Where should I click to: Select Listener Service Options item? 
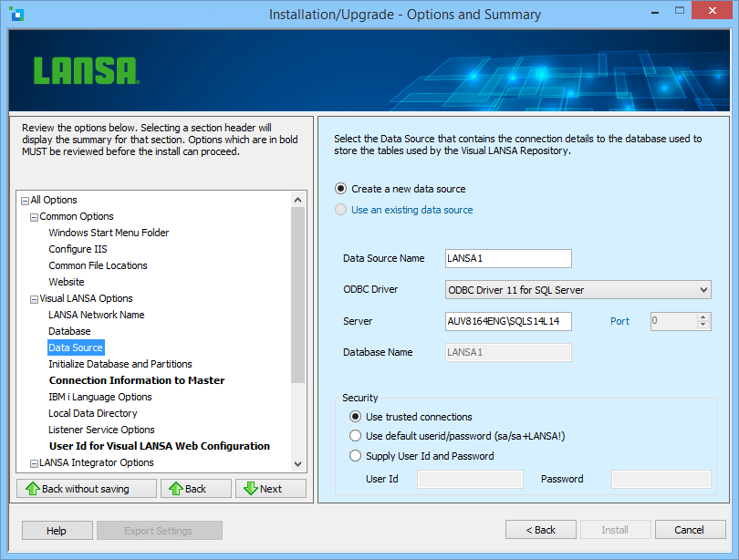tap(101, 430)
